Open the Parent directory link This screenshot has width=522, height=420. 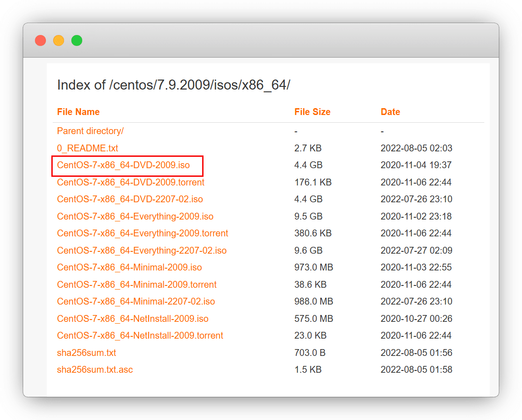[90, 131]
